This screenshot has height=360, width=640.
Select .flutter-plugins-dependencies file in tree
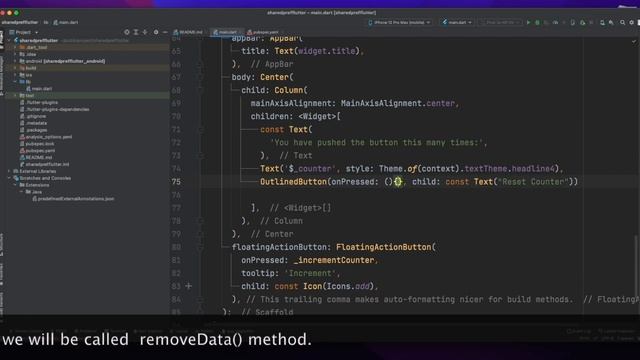54,109
